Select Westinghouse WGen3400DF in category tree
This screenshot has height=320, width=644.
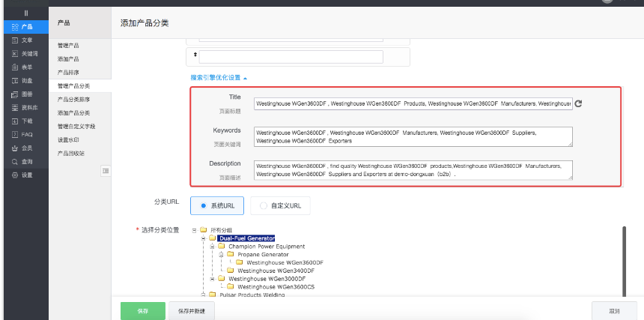pos(276,271)
